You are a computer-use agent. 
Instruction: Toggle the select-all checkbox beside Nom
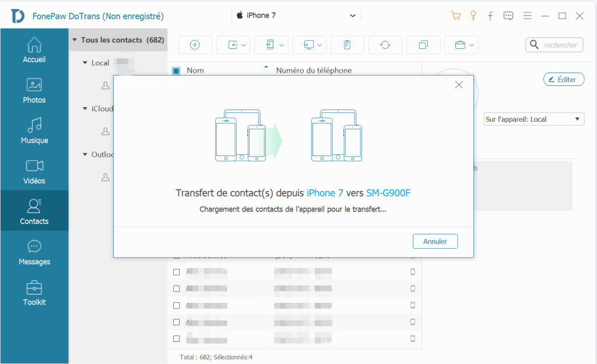click(x=176, y=70)
